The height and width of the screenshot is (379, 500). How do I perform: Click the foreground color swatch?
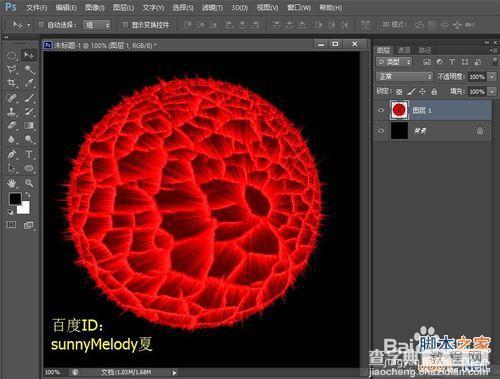(15, 199)
